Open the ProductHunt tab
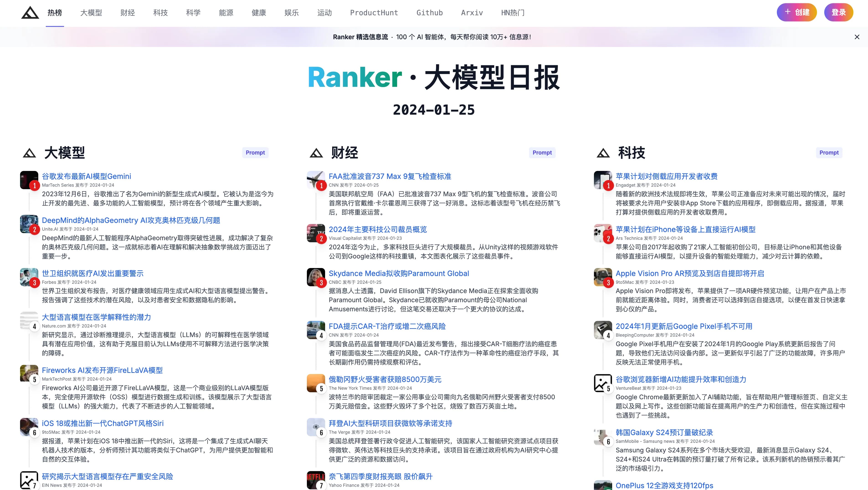Image resolution: width=868 pixels, height=490 pixels. pyautogui.click(x=374, y=13)
